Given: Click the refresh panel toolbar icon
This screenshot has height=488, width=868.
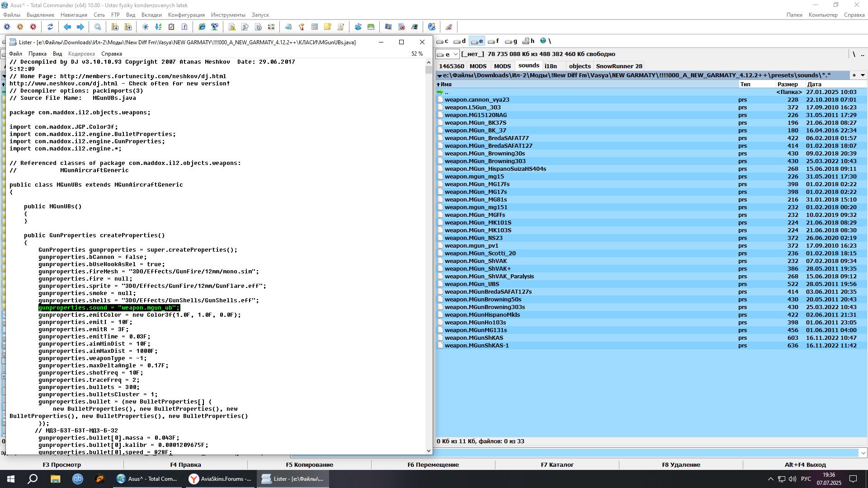Looking at the screenshot, I should click(x=50, y=27).
